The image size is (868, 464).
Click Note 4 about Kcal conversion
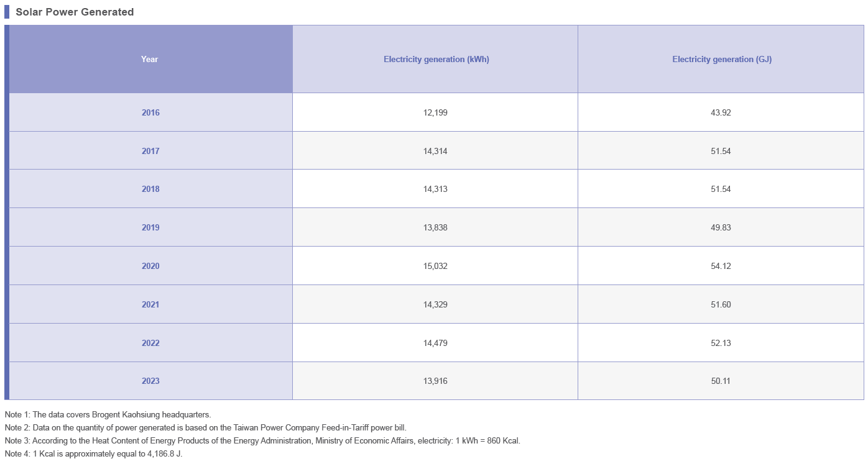93,453
